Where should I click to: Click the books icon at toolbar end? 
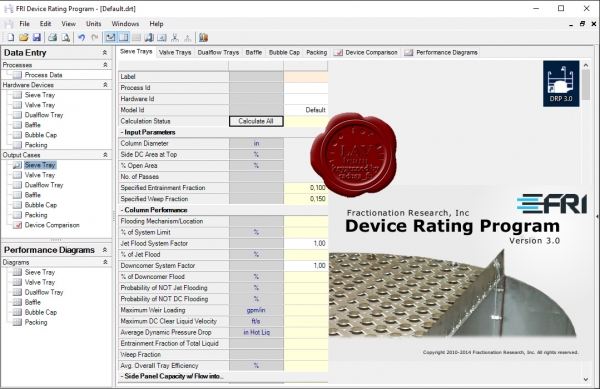204,37
